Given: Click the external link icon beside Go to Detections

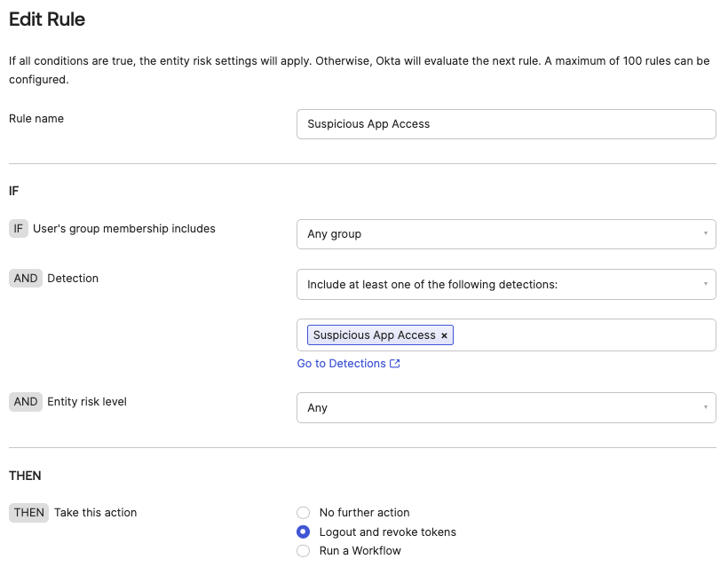Looking at the screenshot, I should pos(395,364).
